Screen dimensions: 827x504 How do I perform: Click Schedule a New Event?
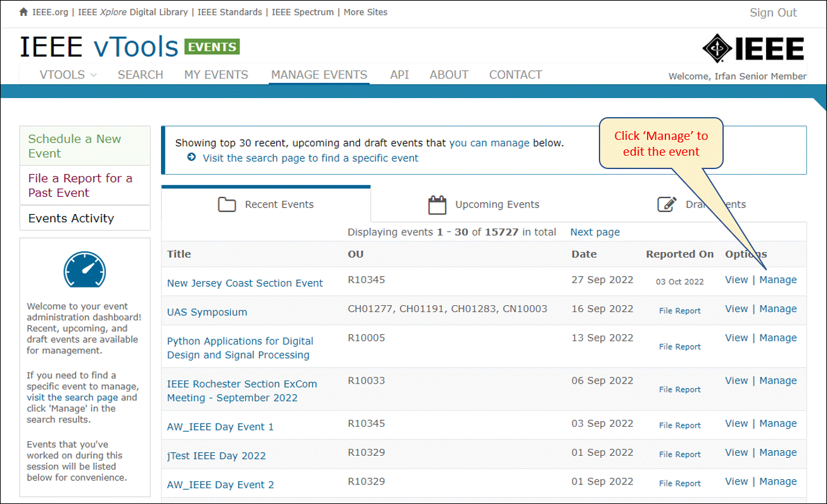click(x=85, y=146)
